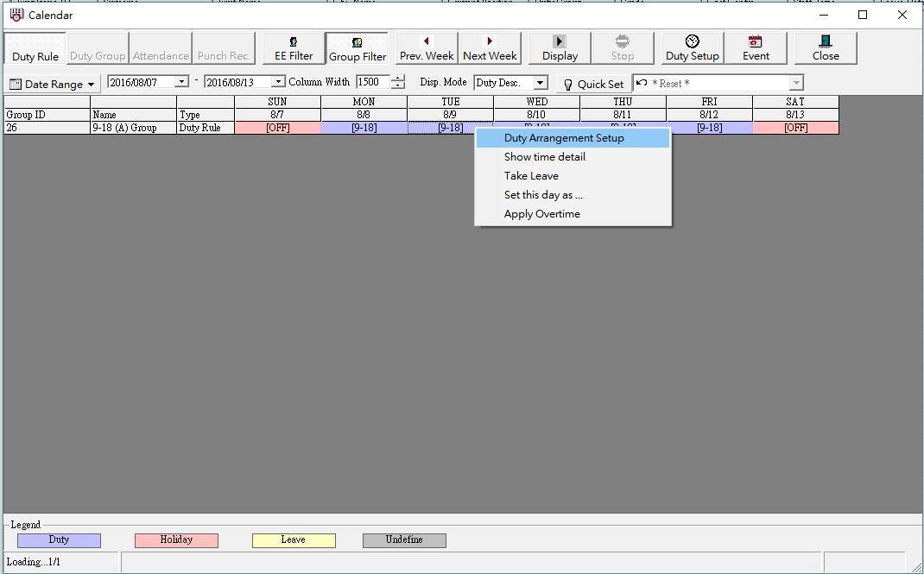
Task: Toggle the Group Filter button
Action: point(357,47)
